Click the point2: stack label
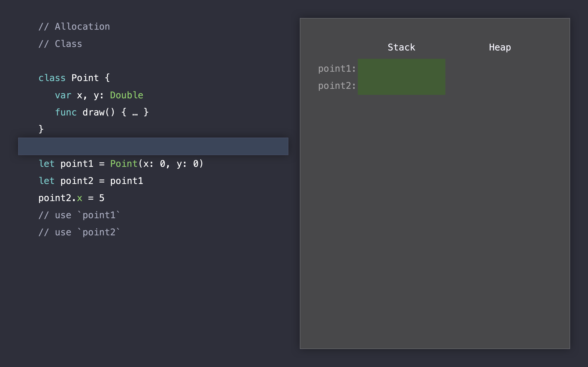 pos(337,86)
